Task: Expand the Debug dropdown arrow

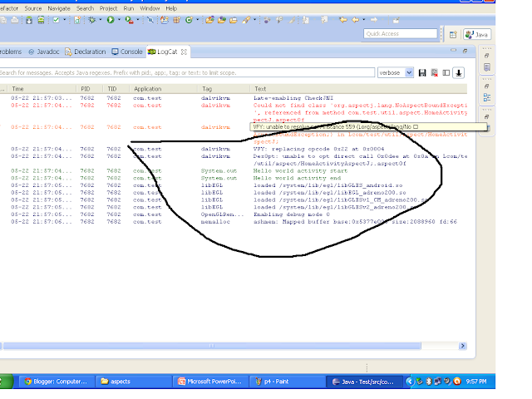Action: (100, 20)
